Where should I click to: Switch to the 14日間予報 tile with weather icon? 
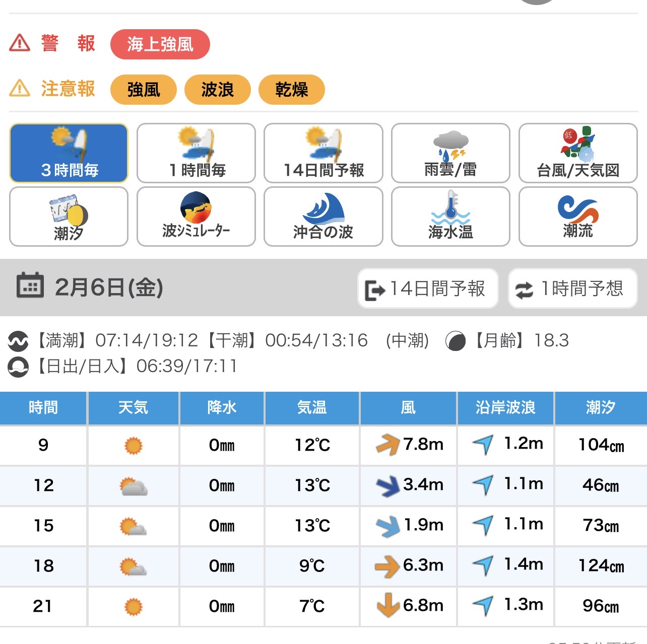pyautogui.click(x=323, y=153)
